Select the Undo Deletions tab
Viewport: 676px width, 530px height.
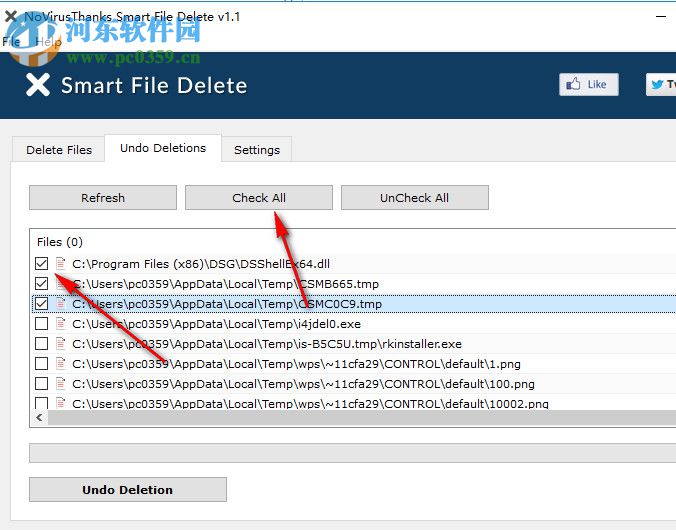pos(163,148)
